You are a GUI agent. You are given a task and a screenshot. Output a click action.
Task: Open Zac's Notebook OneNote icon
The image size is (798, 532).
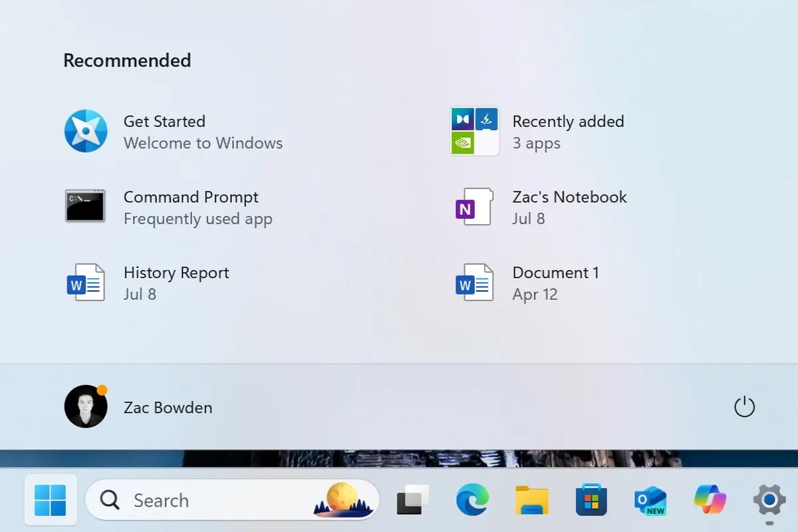pos(474,207)
